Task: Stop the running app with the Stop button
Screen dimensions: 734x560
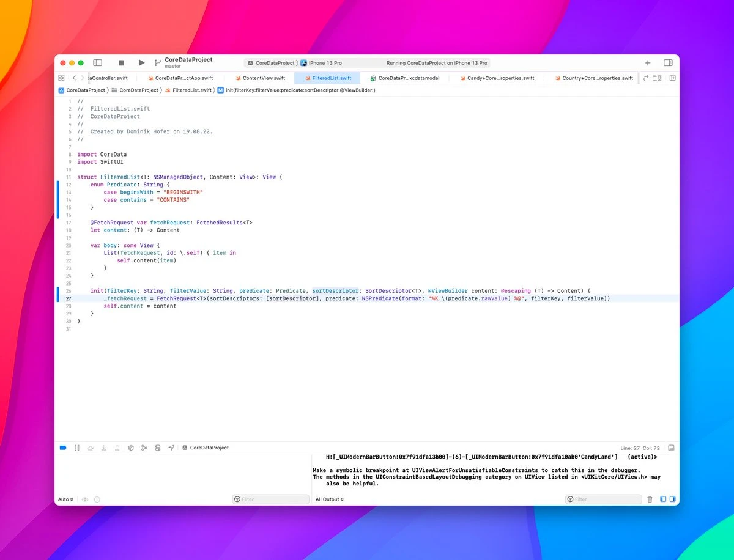Action: point(121,63)
